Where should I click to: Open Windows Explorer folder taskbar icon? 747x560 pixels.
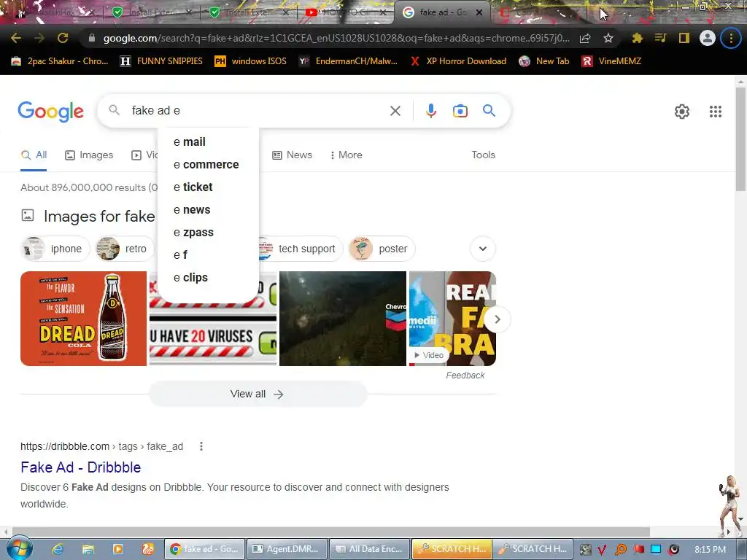pyautogui.click(x=88, y=549)
